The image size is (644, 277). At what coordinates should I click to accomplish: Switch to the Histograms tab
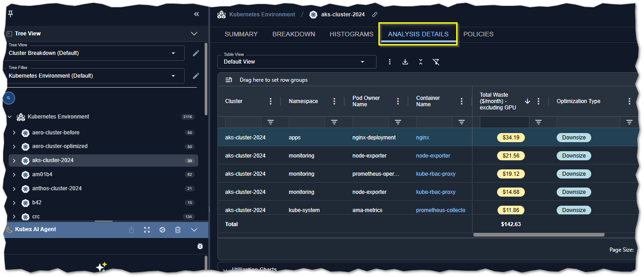tap(352, 34)
